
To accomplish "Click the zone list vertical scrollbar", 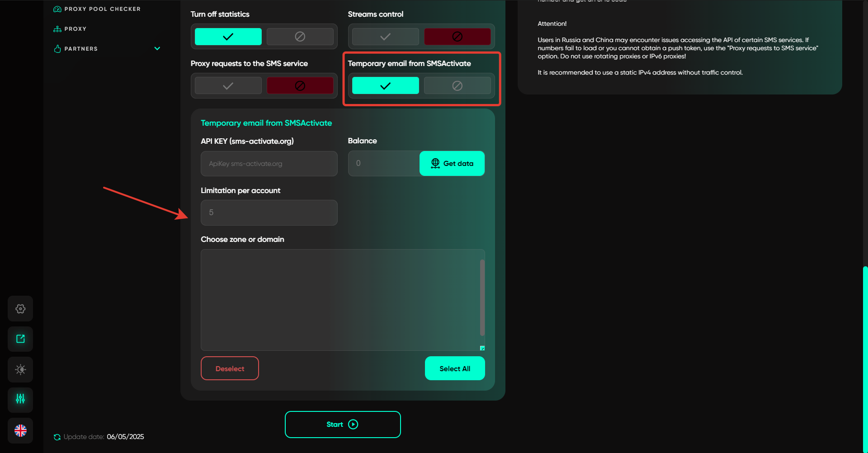I will coord(482,297).
